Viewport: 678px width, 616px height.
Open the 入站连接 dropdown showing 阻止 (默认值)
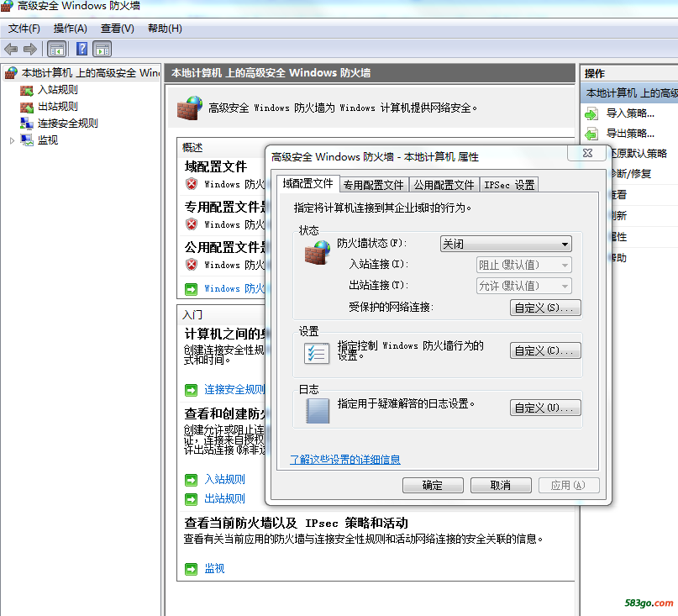click(x=523, y=265)
